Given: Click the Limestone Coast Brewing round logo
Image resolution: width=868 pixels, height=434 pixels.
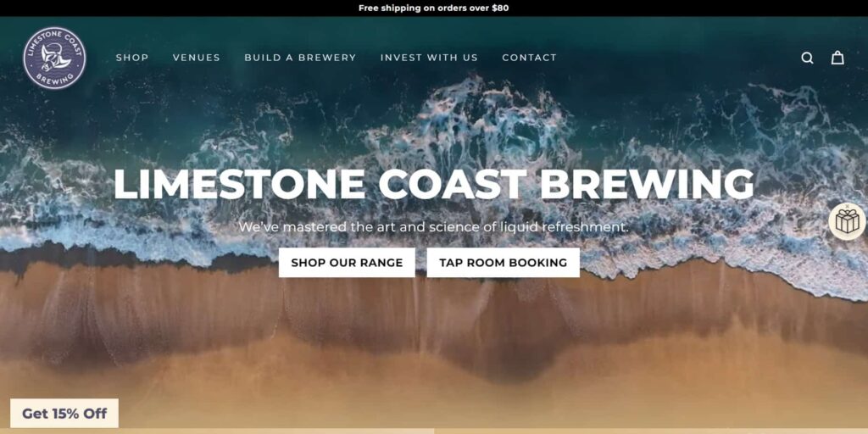Looking at the screenshot, I should coord(54,58).
